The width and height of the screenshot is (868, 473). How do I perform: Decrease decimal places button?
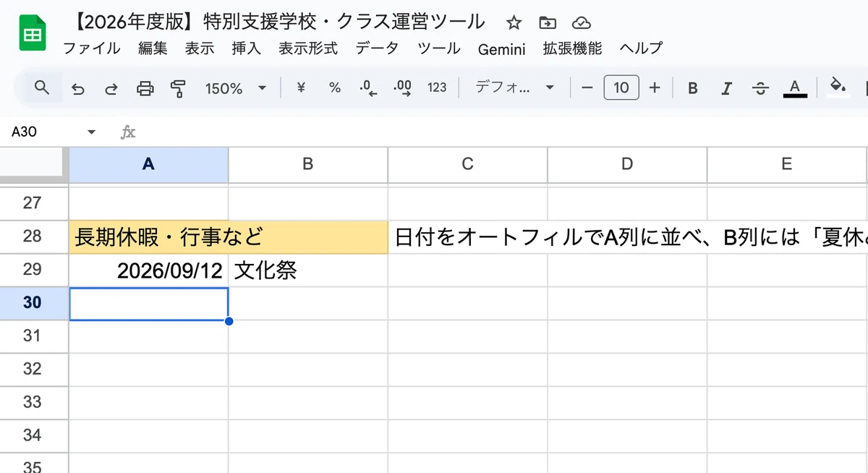(369, 88)
